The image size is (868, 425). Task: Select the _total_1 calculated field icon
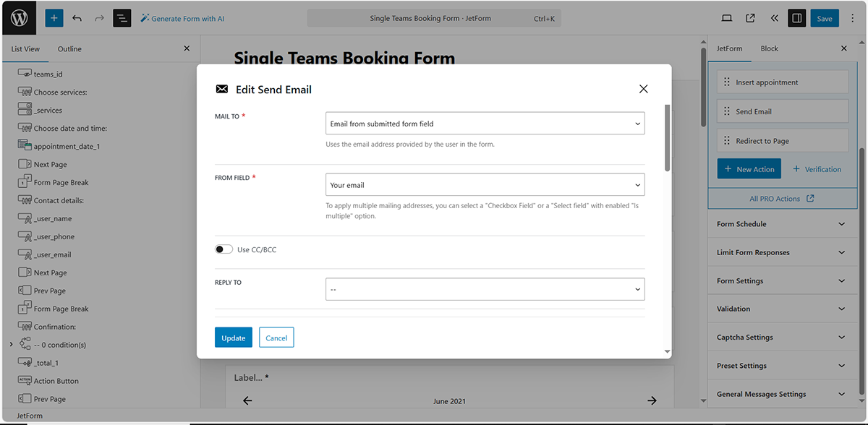(x=25, y=363)
